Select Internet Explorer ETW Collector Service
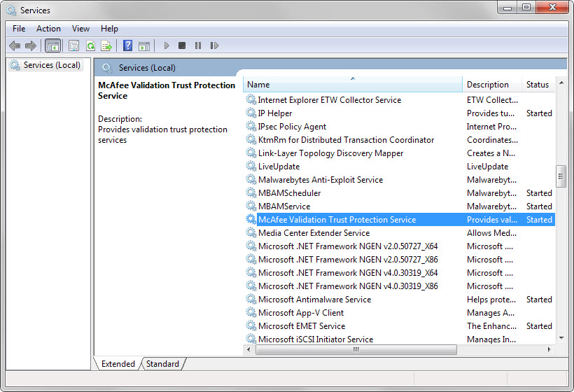 [399, 99]
